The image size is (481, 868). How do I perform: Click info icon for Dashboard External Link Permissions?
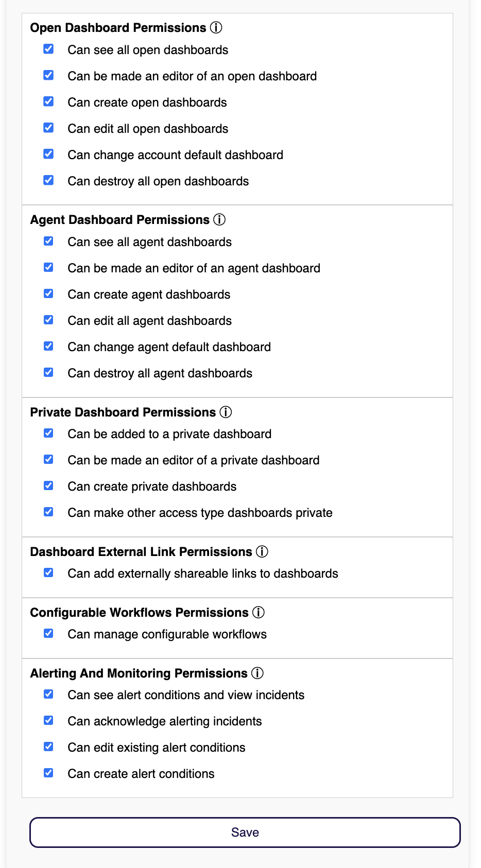point(262,552)
